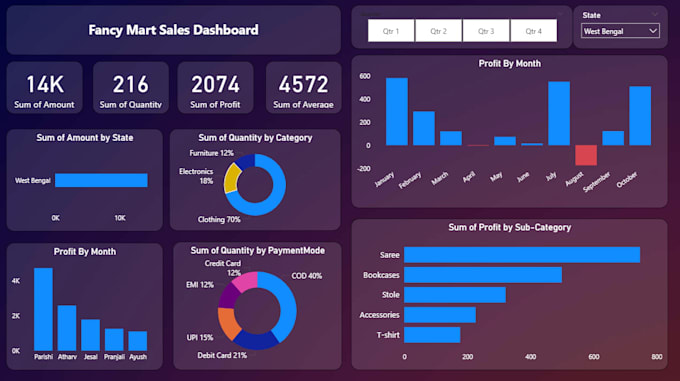Image resolution: width=680 pixels, height=381 pixels.
Task: Click the Sum of Quantity by Category title
Action: tap(255, 138)
